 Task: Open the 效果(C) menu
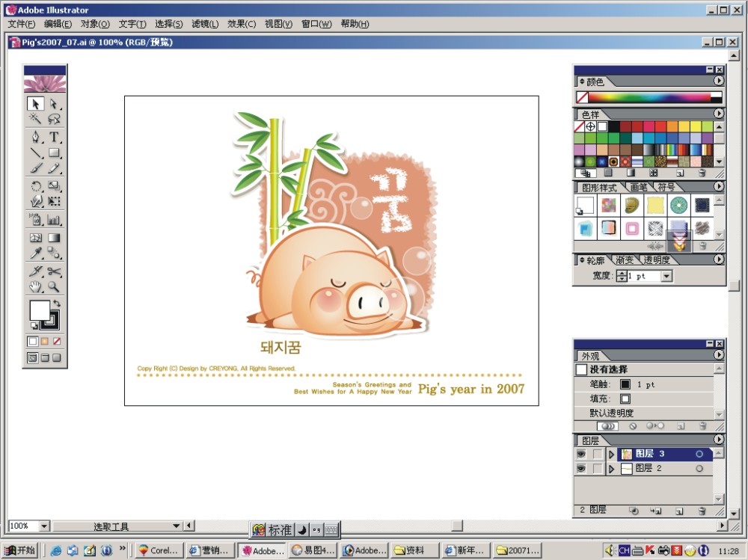tap(242, 24)
